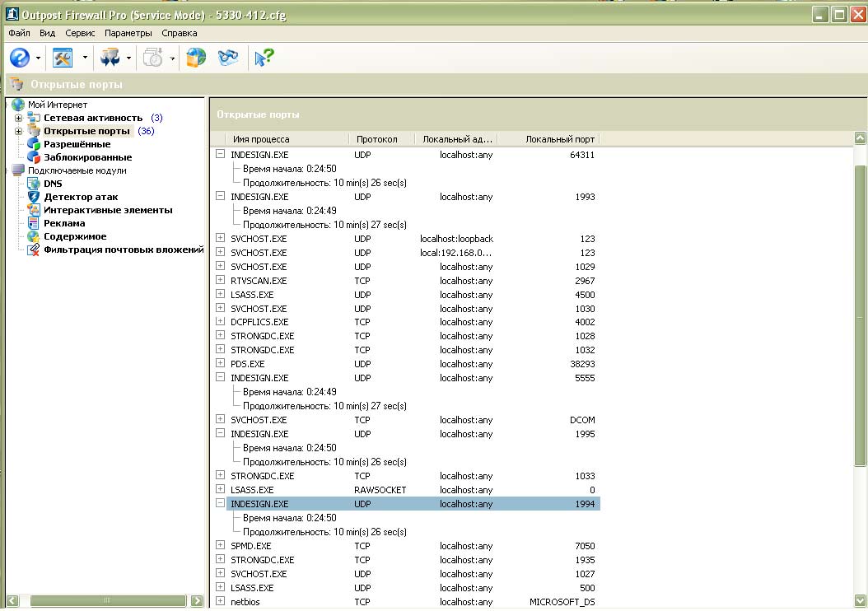Select Открытые порты in the tree
Image resolution: width=868 pixels, height=611 pixels.
tap(86, 131)
